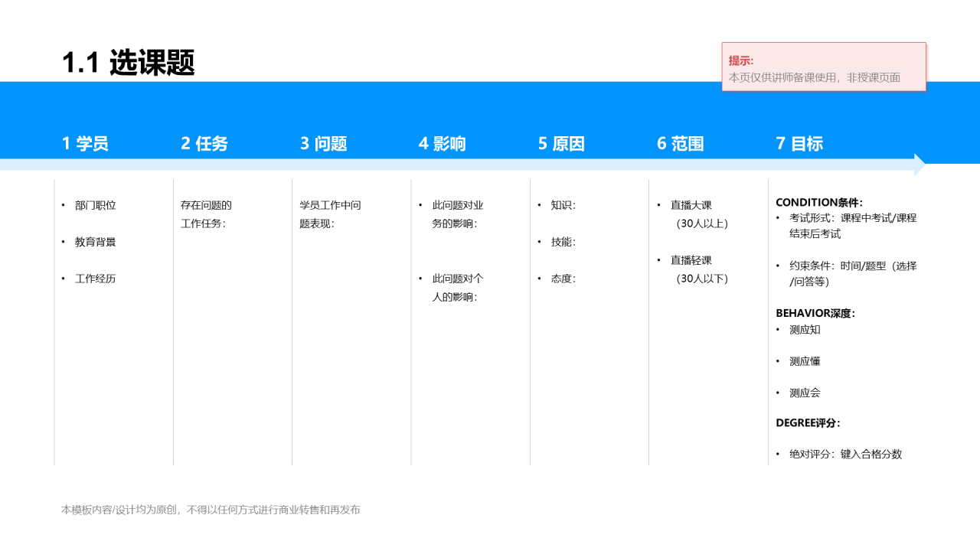The height and width of the screenshot is (551, 980).
Task: Click the footer copyright text '本模板内容/设计均为原创…'
Action: [x=211, y=510]
